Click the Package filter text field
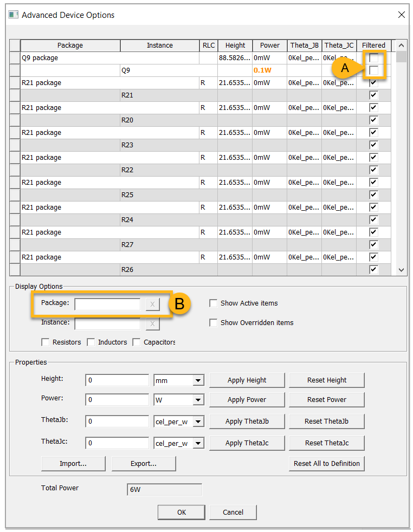The width and height of the screenshot is (413, 532). pyautogui.click(x=107, y=304)
